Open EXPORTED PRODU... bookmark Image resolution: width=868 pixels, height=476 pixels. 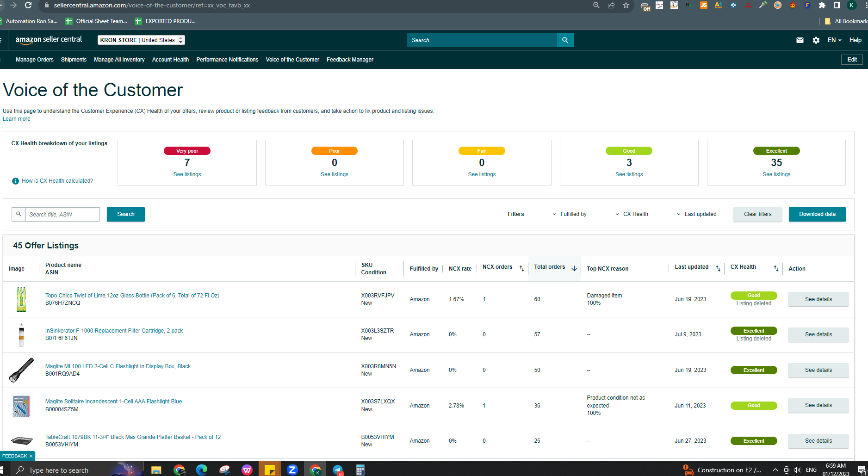tap(165, 21)
